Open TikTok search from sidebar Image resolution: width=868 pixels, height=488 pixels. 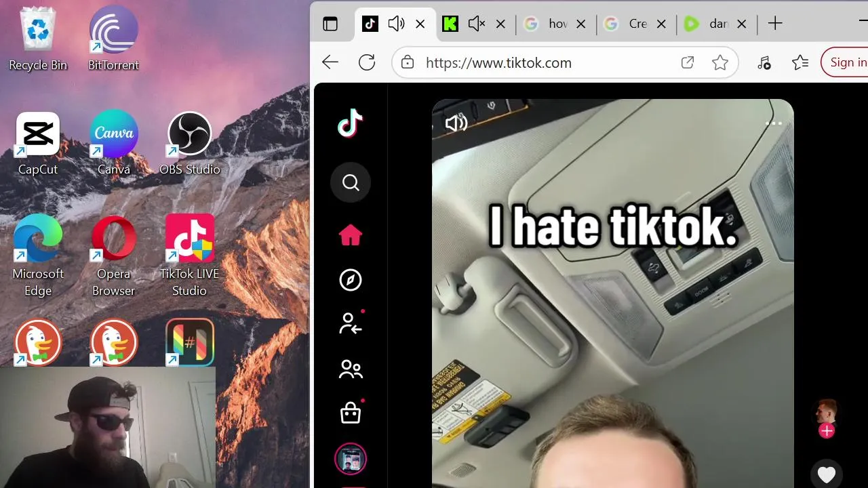(x=351, y=182)
